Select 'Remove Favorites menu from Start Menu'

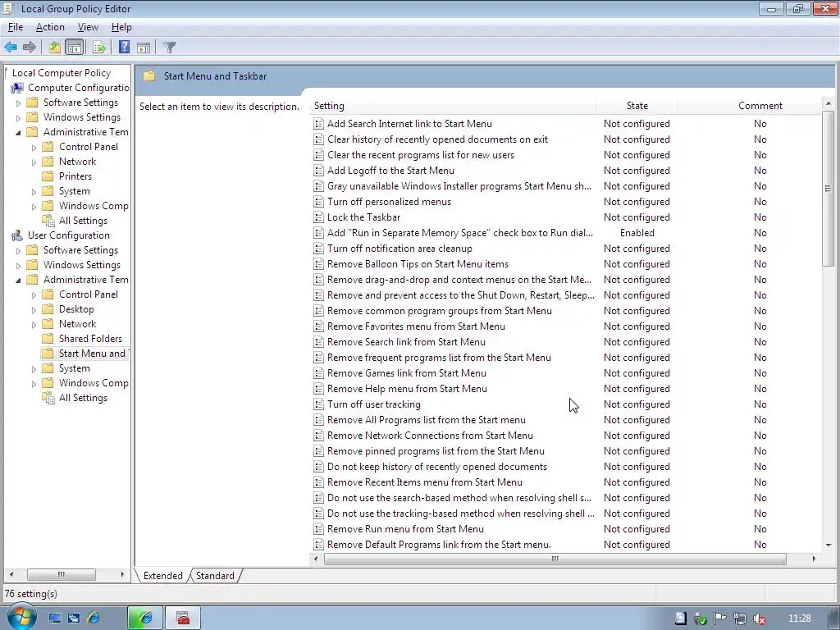coord(416,326)
